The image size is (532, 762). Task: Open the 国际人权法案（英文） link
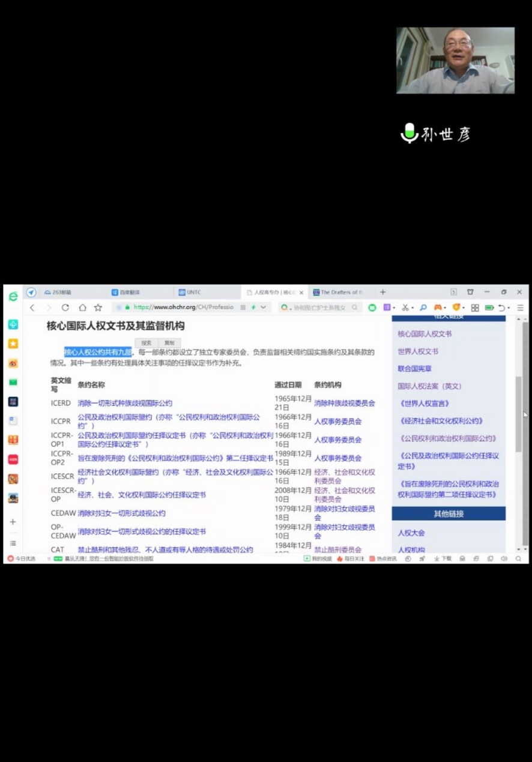[x=430, y=386]
